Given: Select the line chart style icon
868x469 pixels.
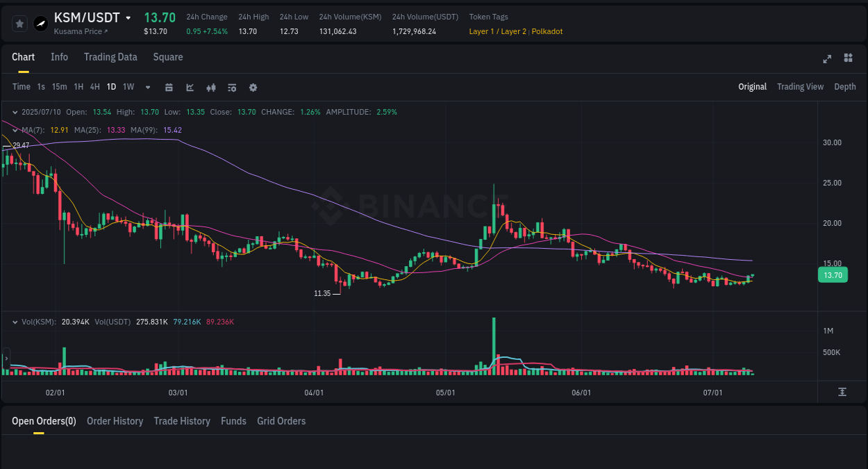Looking at the screenshot, I should pyautogui.click(x=190, y=88).
